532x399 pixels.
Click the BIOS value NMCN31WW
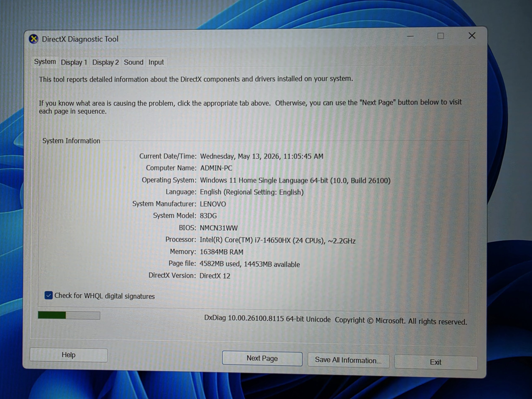(219, 228)
